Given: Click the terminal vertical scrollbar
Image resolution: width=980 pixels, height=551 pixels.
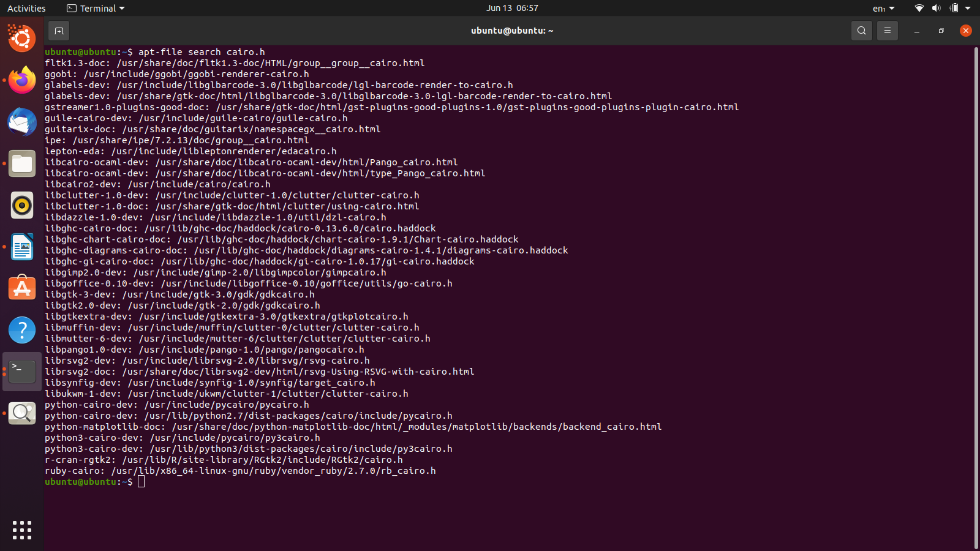Looking at the screenshot, I should coord(976,298).
